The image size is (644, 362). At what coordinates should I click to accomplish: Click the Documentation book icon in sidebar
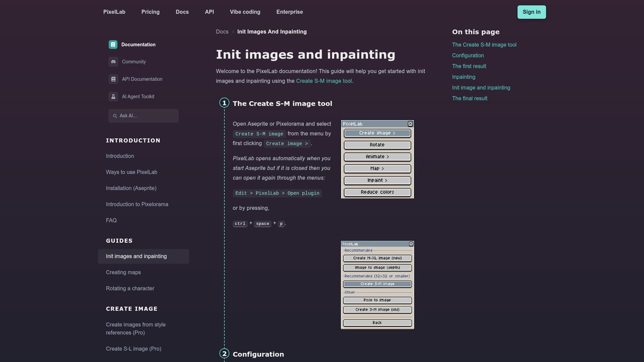pyautogui.click(x=113, y=45)
